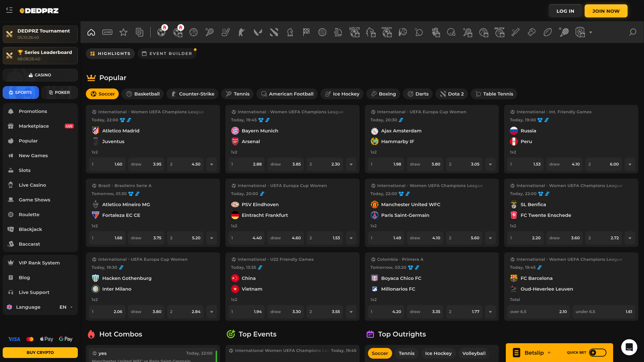The height and width of the screenshot is (362, 644).
Task: Open the chess sport icon
Action: [290, 32]
